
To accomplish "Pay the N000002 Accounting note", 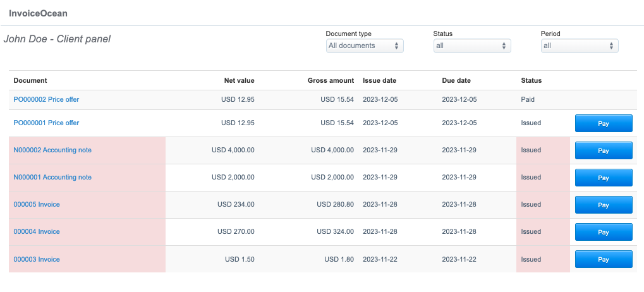I will pos(603,150).
